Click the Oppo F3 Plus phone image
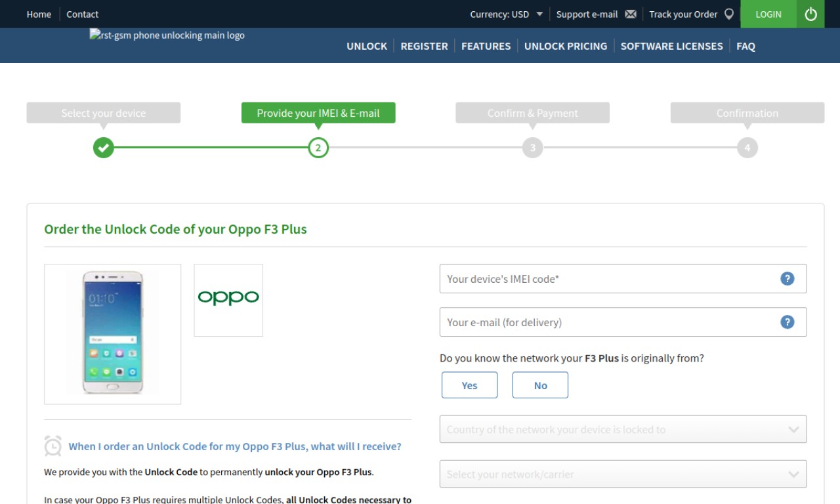 (x=112, y=334)
